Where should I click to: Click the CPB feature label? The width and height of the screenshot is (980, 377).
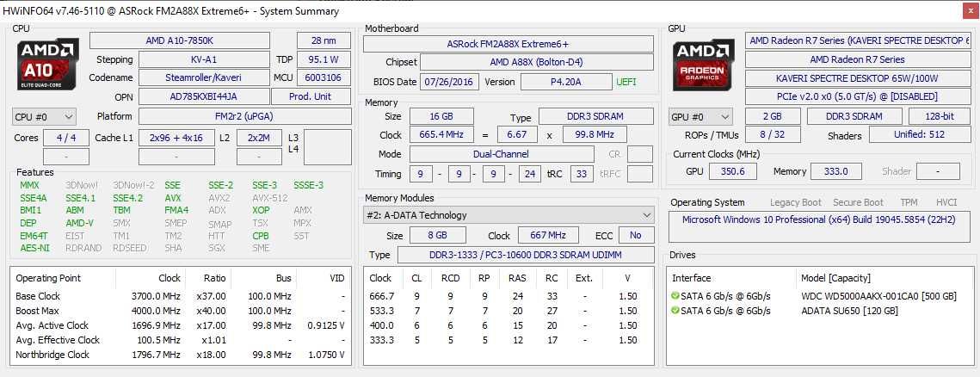click(261, 236)
